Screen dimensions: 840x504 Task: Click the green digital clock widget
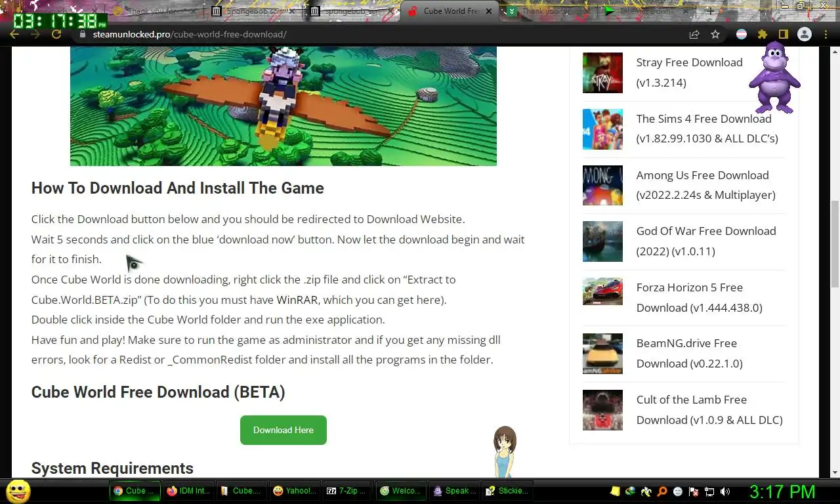click(59, 22)
